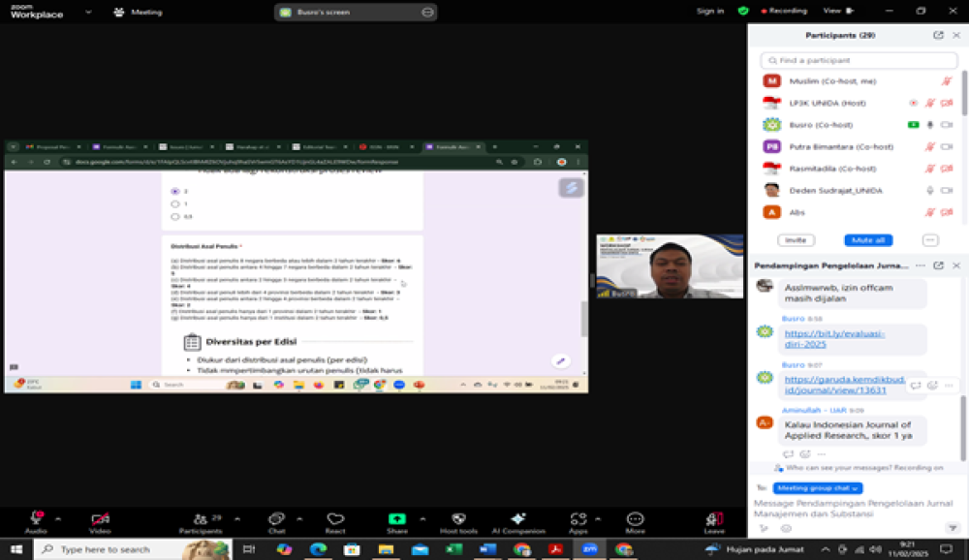The width and height of the screenshot is (969, 560).
Task: Open the Apps panel
Action: 578,522
